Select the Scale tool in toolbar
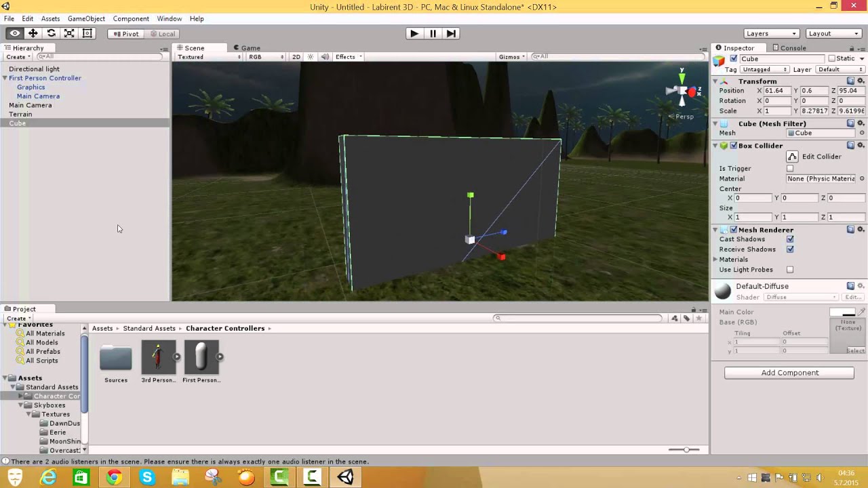The height and width of the screenshot is (488, 868). point(69,33)
